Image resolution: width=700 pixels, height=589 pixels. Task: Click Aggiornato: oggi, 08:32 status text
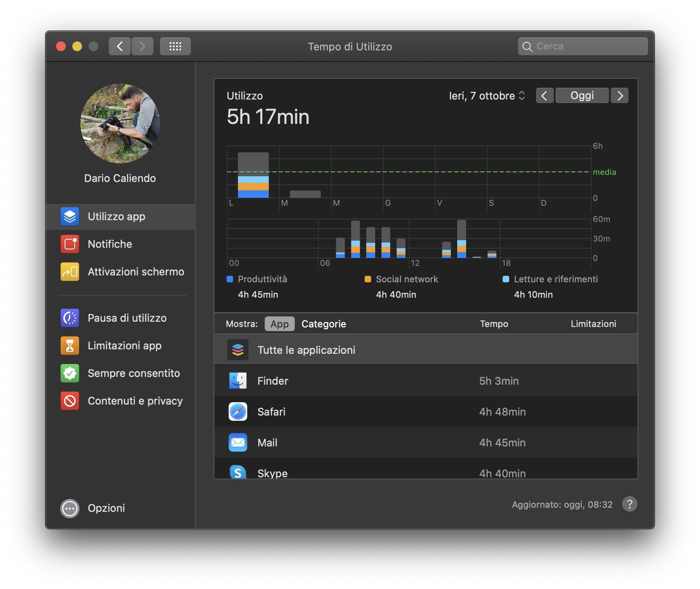(562, 505)
